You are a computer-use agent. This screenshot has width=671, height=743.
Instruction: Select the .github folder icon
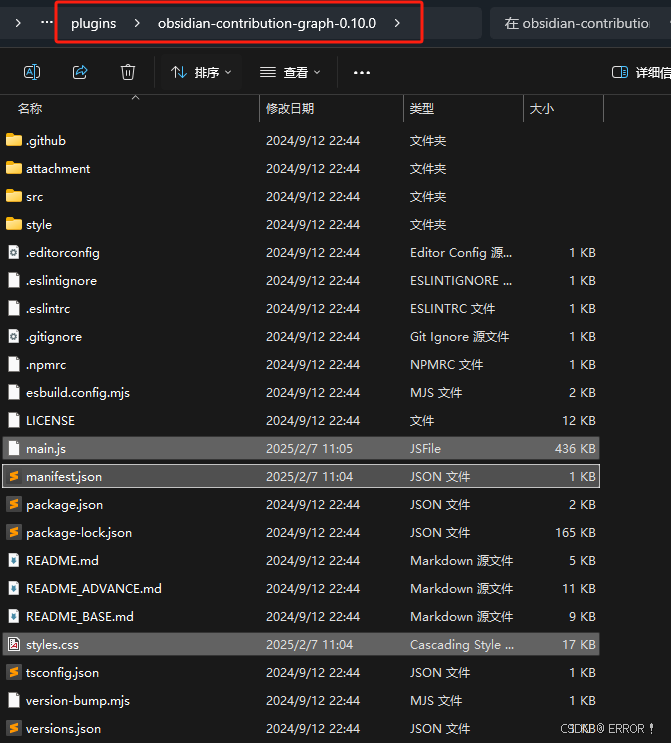pos(14,140)
